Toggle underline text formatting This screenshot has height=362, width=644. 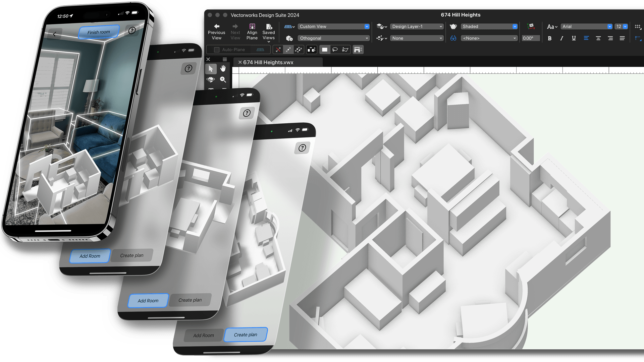point(574,38)
